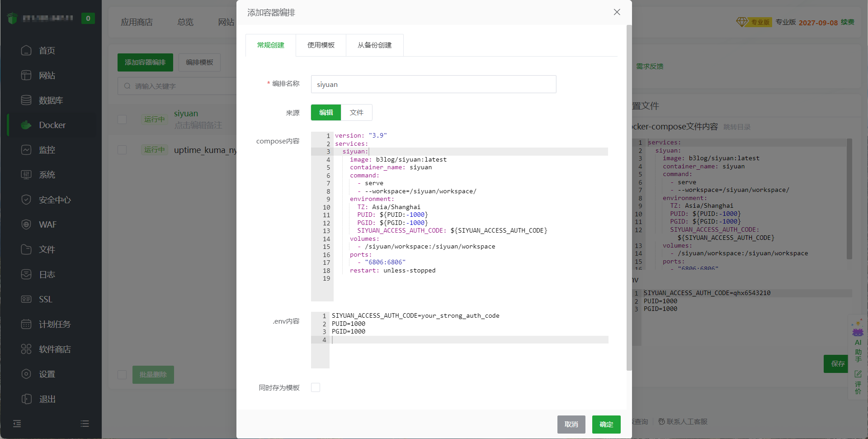This screenshot has width=868, height=439.
Task: Open the 设置 settings sidebar icon
Action: tap(26, 374)
